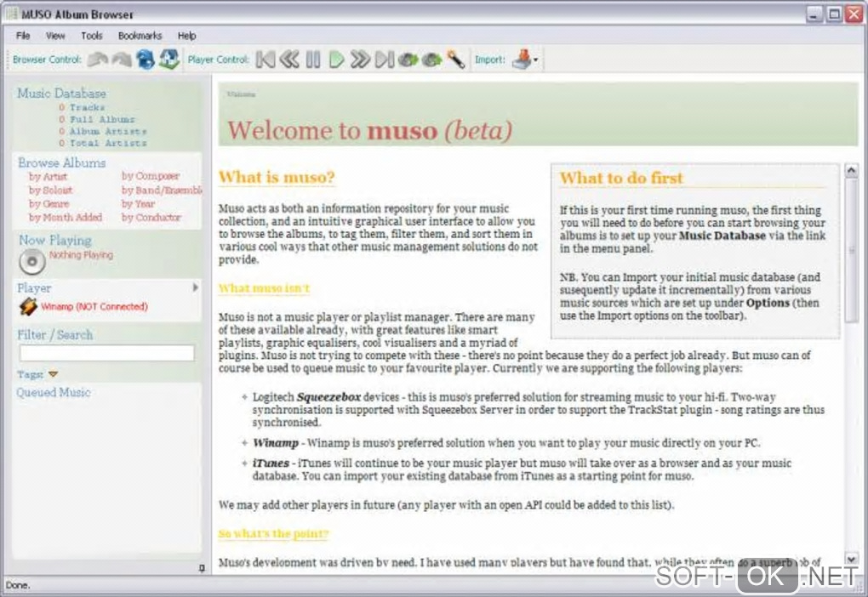Click the browser Forward arrow icon

121,60
